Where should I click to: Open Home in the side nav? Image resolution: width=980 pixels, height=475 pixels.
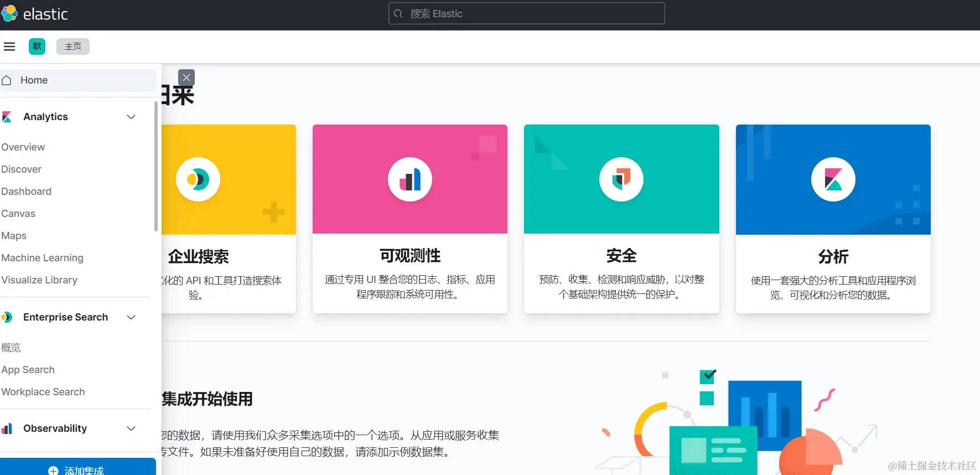pos(77,80)
